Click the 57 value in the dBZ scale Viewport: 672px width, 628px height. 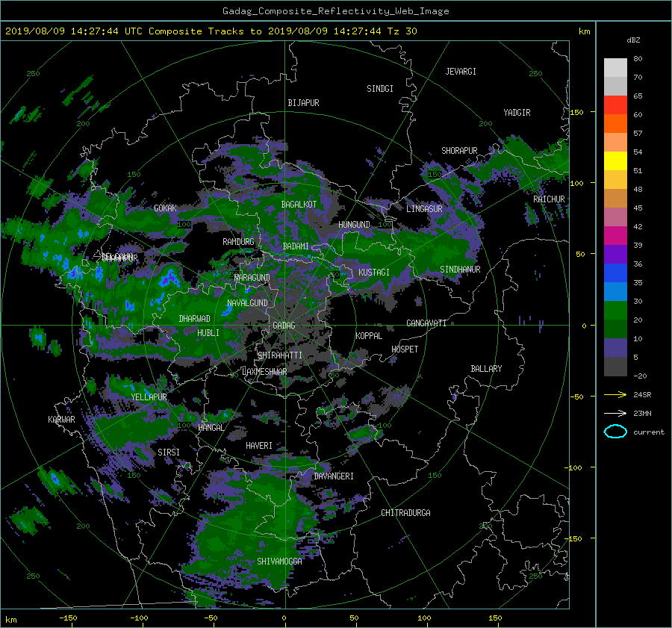point(638,134)
